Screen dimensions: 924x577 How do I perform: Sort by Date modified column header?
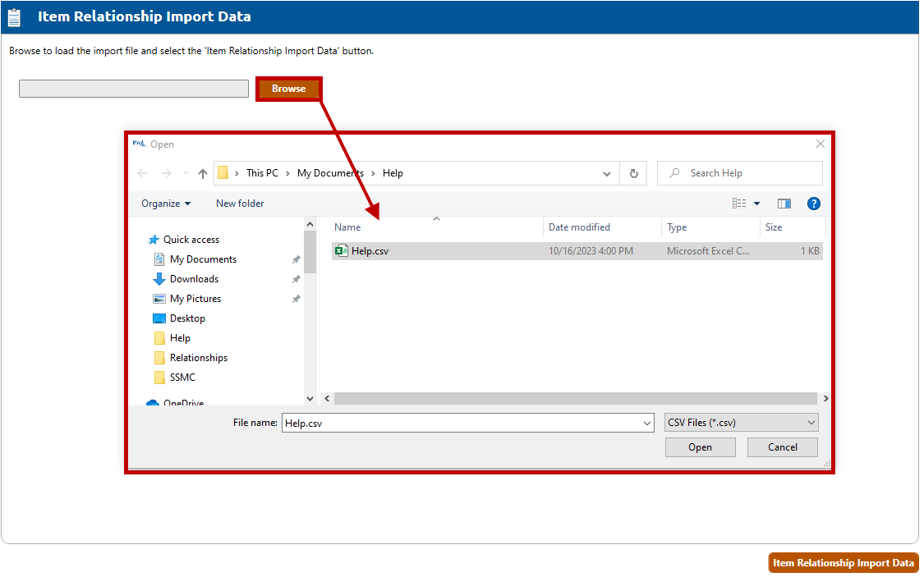[579, 227]
